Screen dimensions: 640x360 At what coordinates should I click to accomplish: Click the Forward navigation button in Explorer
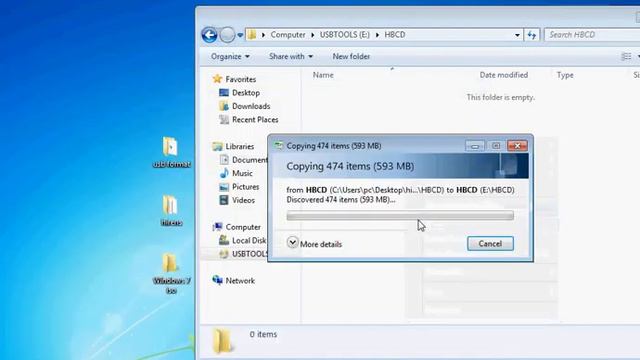tap(227, 35)
